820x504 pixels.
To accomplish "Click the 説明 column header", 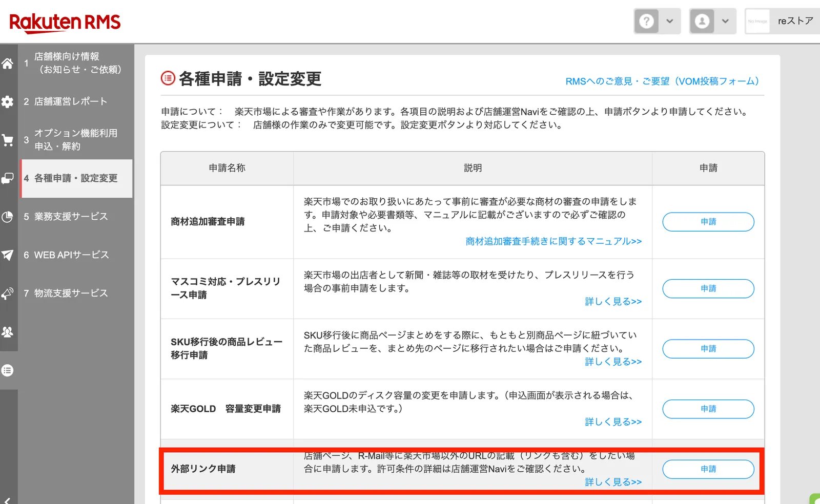I will point(473,168).
